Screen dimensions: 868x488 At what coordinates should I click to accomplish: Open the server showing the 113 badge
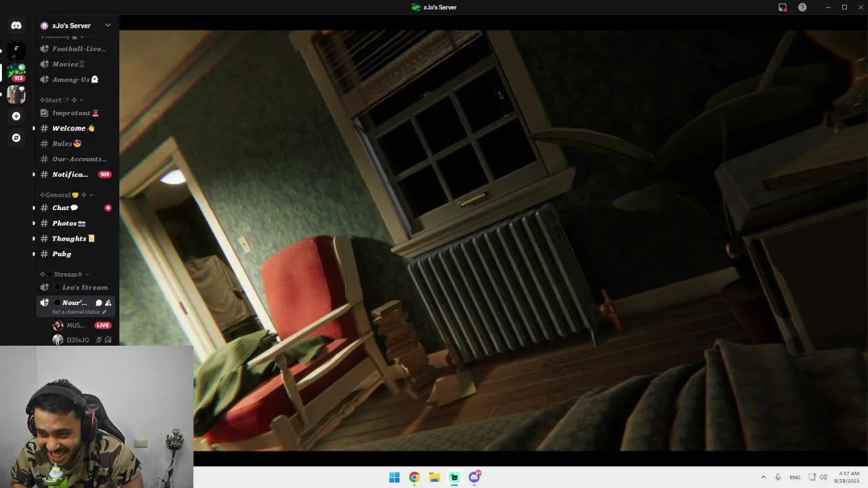point(16,73)
